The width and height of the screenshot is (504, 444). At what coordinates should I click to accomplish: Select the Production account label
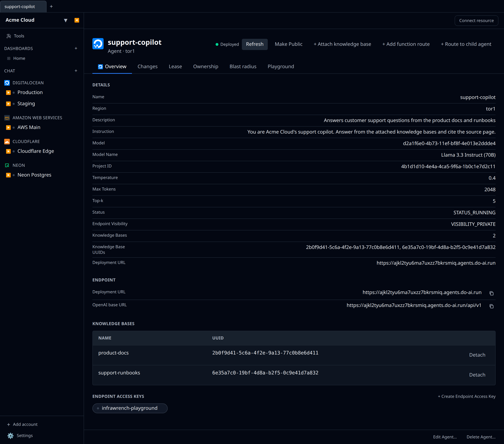point(30,92)
